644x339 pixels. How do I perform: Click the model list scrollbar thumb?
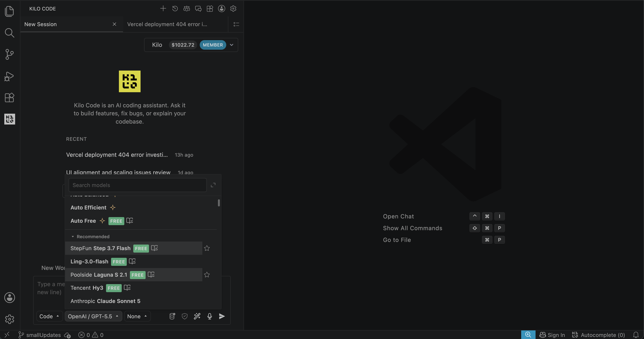(219, 203)
